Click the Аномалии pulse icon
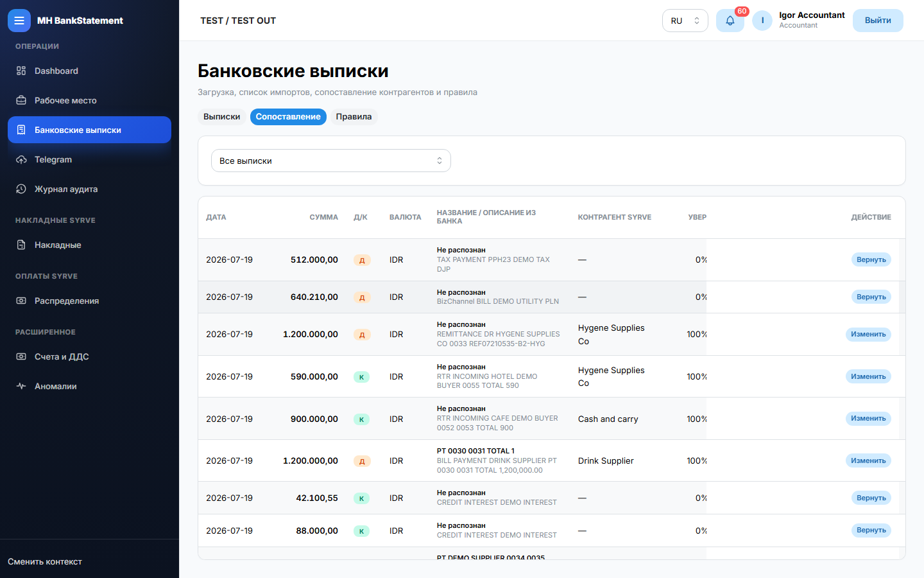Image resolution: width=924 pixels, height=578 pixels. [x=21, y=386]
